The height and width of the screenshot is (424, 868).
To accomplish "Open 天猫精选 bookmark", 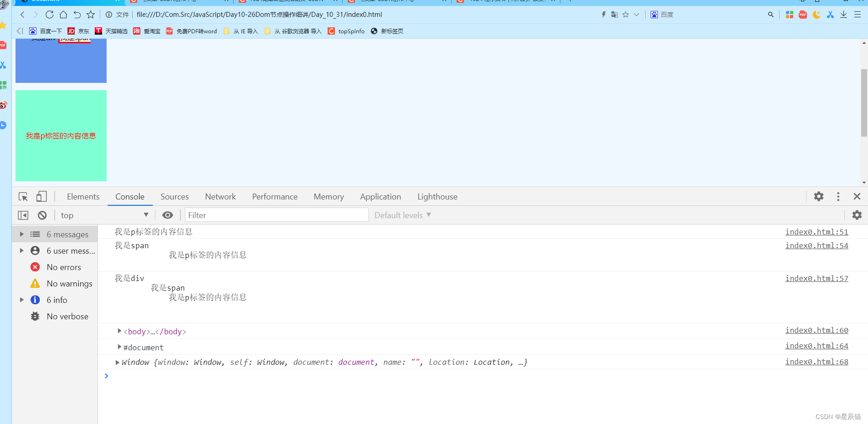I will click(x=111, y=31).
